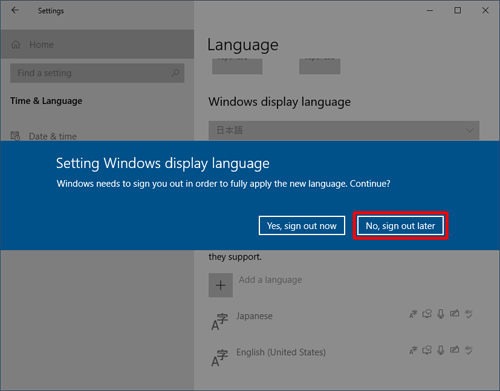Click English spell-check abc icon

[469, 350]
